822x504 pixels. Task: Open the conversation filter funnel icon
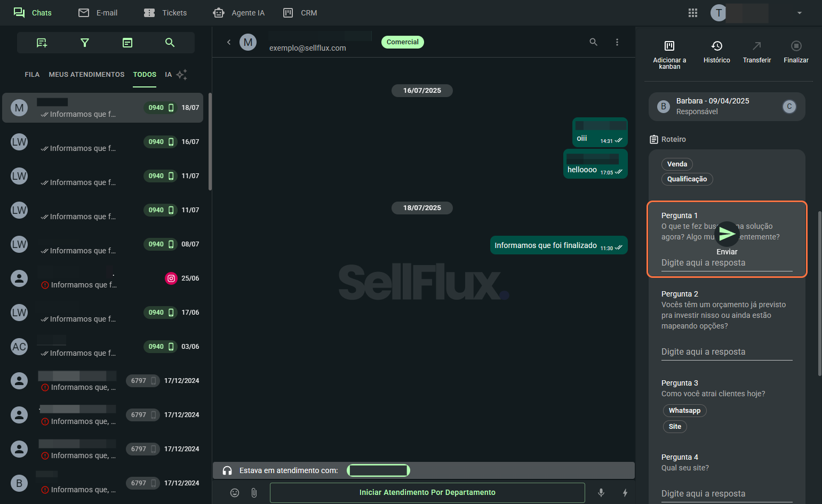(x=84, y=43)
